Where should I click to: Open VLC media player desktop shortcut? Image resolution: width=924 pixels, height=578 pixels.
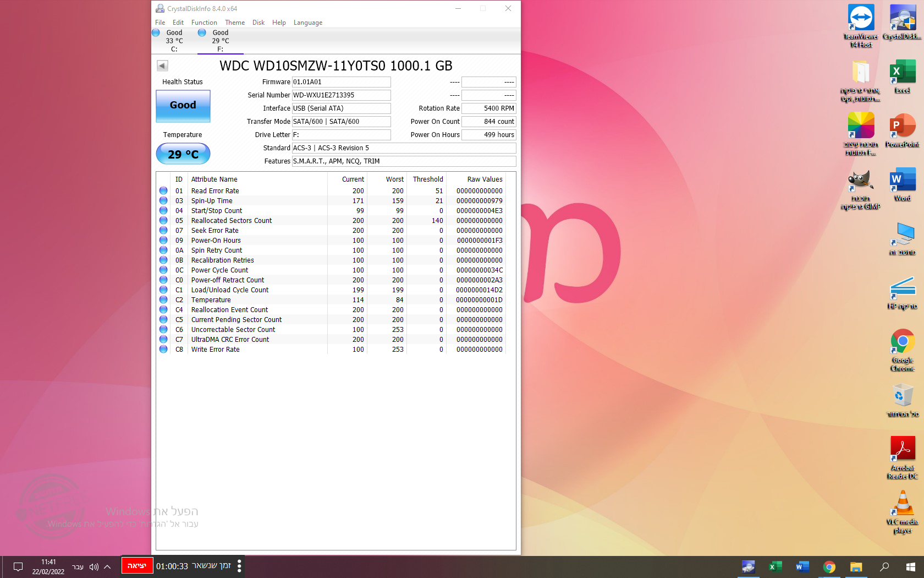click(x=903, y=512)
